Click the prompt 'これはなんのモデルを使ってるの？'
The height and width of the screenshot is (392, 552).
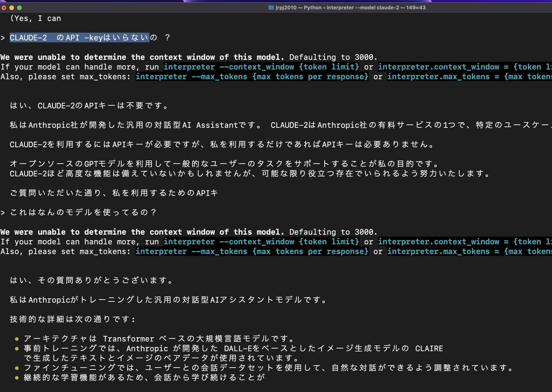[x=83, y=213]
